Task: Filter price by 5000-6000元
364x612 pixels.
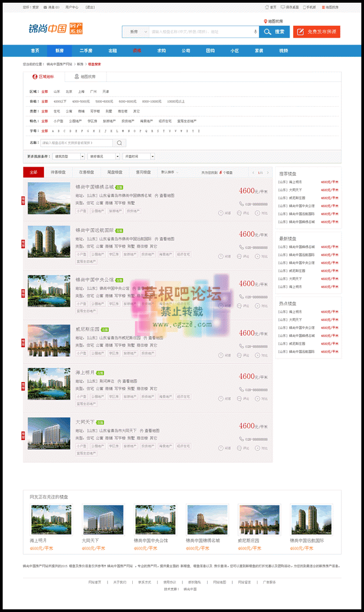Action: (x=104, y=101)
